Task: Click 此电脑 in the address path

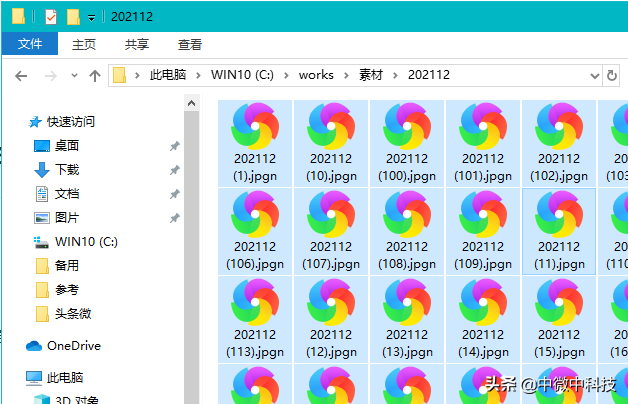Action: pos(168,75)
